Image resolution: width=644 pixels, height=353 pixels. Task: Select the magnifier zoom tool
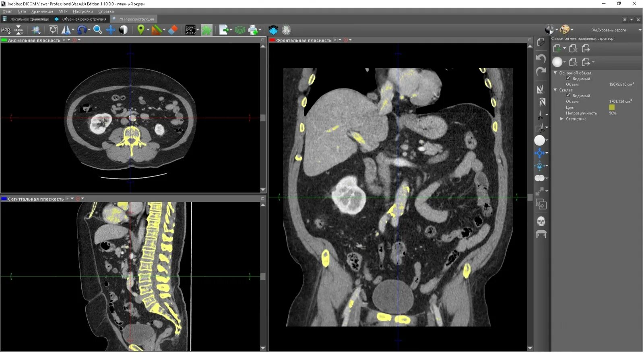(x=97, y=30)
